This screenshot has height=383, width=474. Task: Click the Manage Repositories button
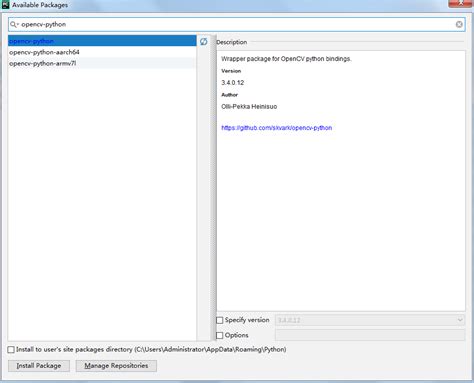pyautogui.click(x=116, y=366)
